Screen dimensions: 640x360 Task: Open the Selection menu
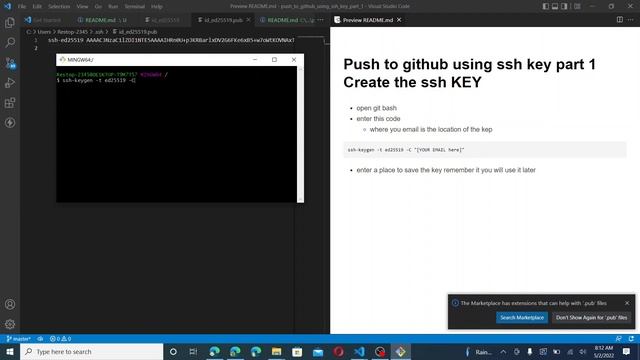59,7
